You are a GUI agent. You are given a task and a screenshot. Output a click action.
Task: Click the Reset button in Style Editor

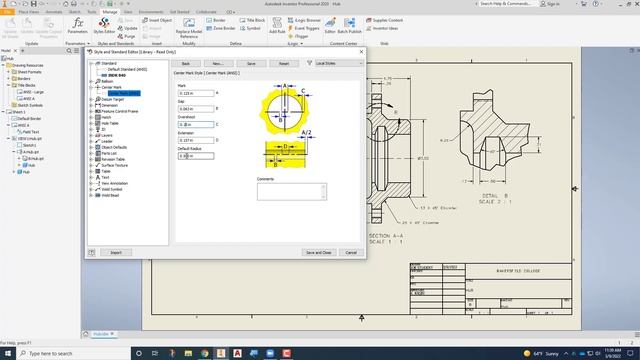[x=284, y=63]
